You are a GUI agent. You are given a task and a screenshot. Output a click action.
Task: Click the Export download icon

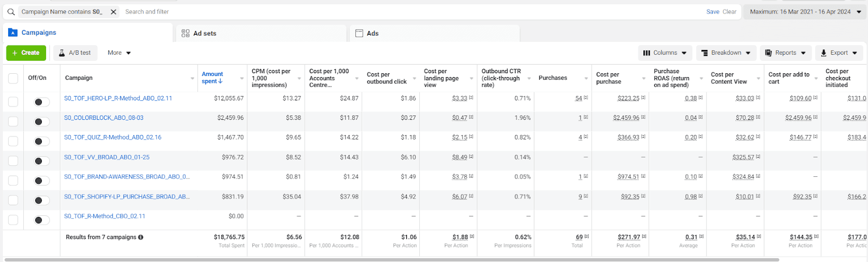tap(824, 53)
